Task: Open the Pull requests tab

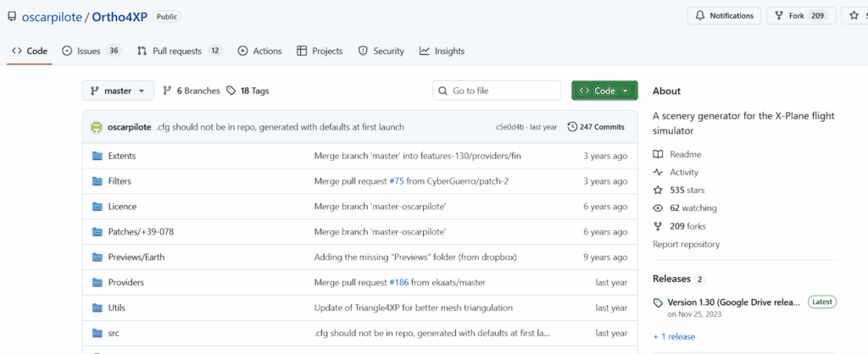Action: tap(180, 51)
